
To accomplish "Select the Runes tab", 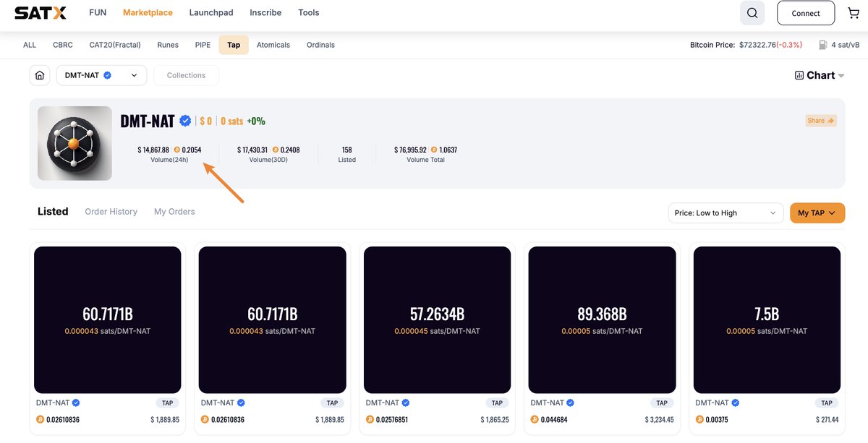I will [169, 45].
